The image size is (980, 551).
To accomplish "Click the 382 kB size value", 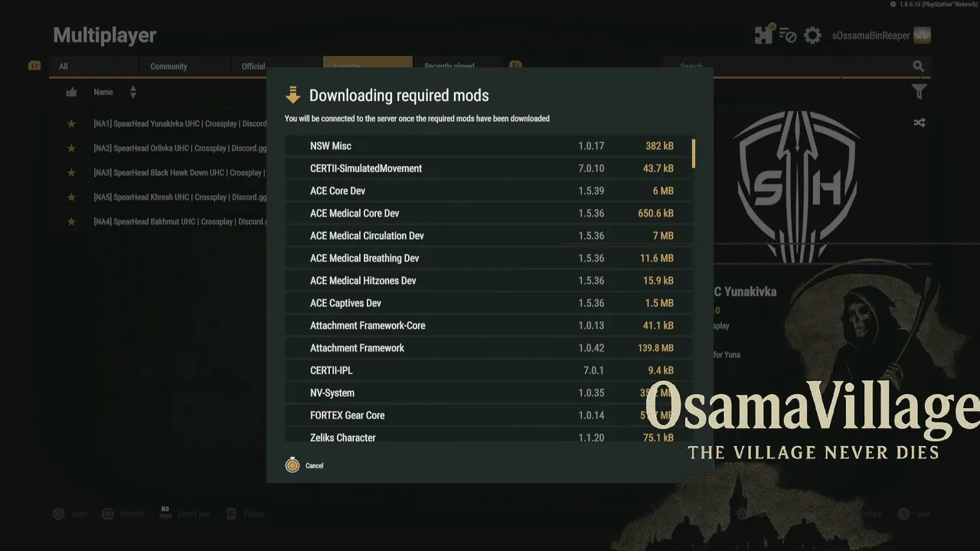I will point(659,146).
